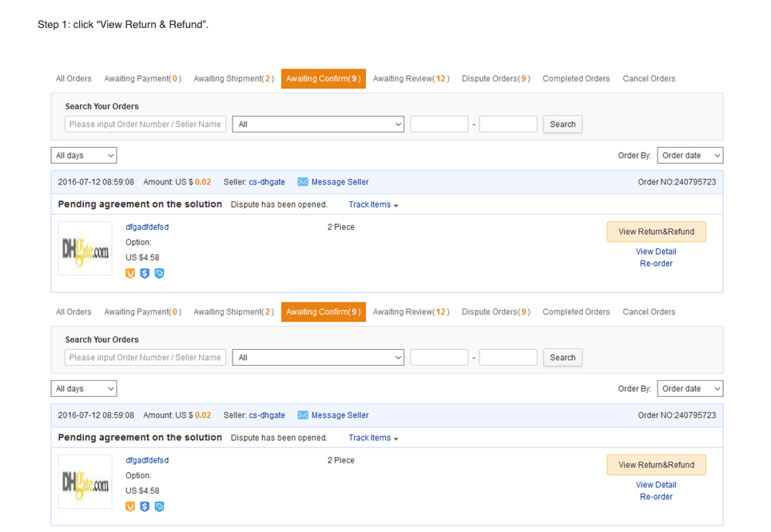The width and height of the screenshot is (771, 532).
Task: Click the Order Number search input field
Action: click(x=145, y=124)
